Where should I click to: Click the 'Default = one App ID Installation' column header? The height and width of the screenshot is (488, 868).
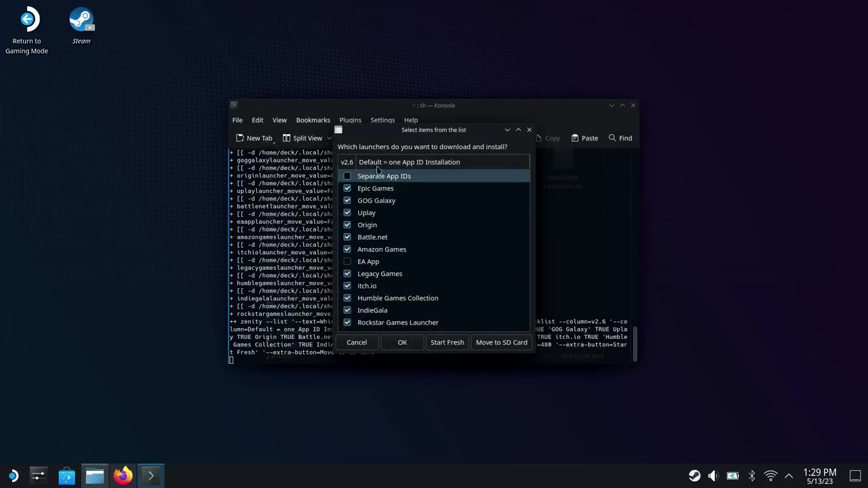tap(442, 162)
